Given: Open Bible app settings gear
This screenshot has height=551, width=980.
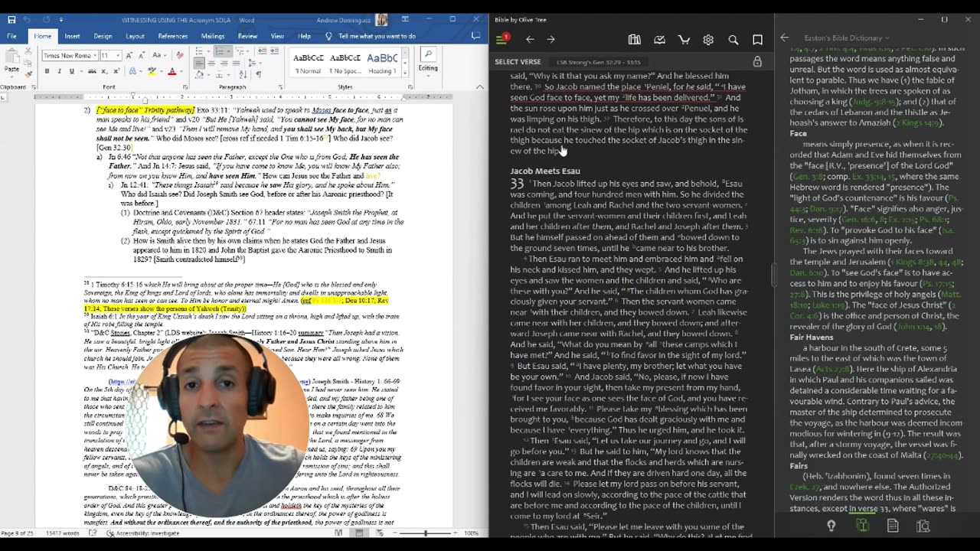Looking at the screenshot, I should [x=708, y=40].
